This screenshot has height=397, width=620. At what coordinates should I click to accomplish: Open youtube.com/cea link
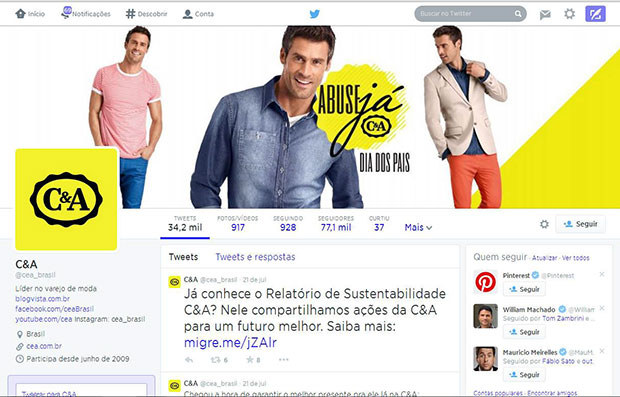tap(43, 319)
